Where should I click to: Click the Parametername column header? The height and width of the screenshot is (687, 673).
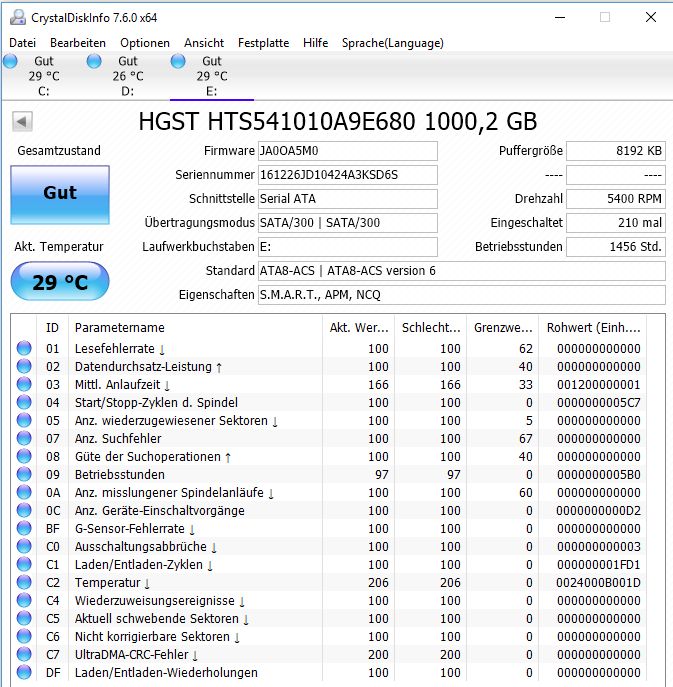(x=195, y=327)
